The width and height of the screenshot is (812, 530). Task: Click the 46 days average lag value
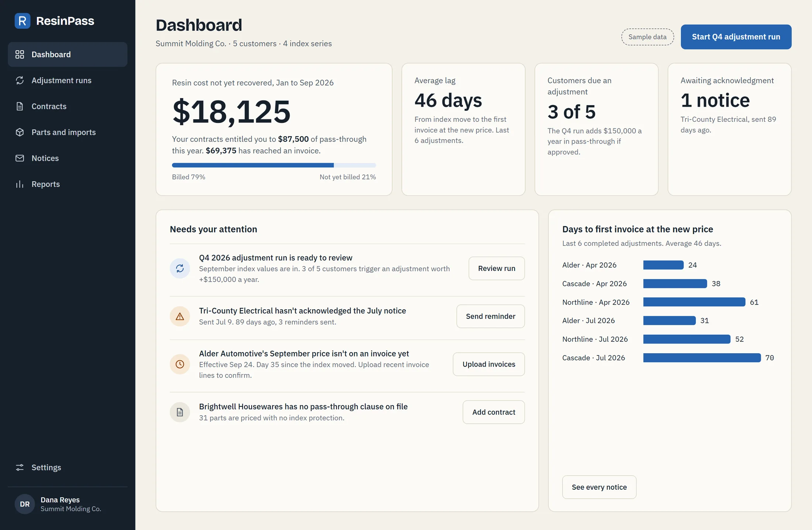point(448,100)
